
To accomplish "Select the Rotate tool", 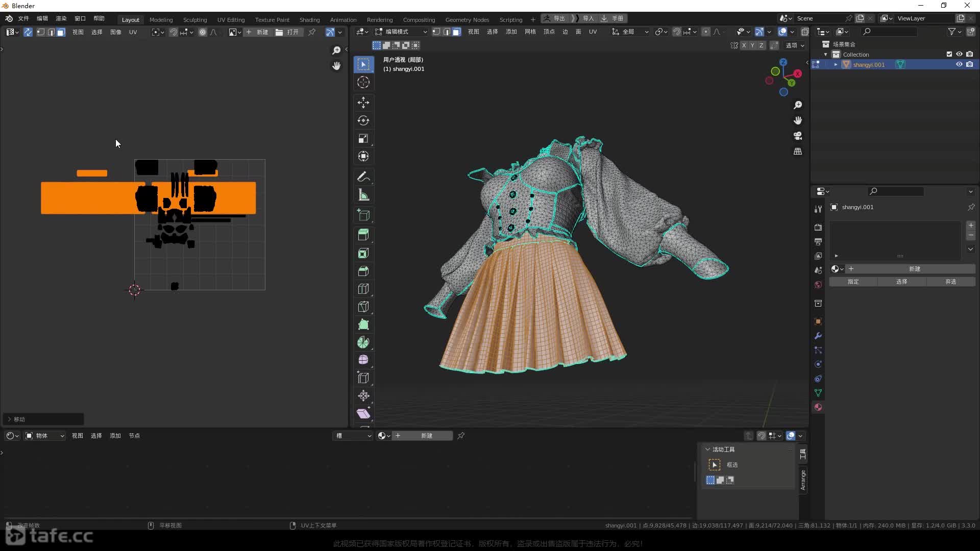I will [x=363, y=120].
